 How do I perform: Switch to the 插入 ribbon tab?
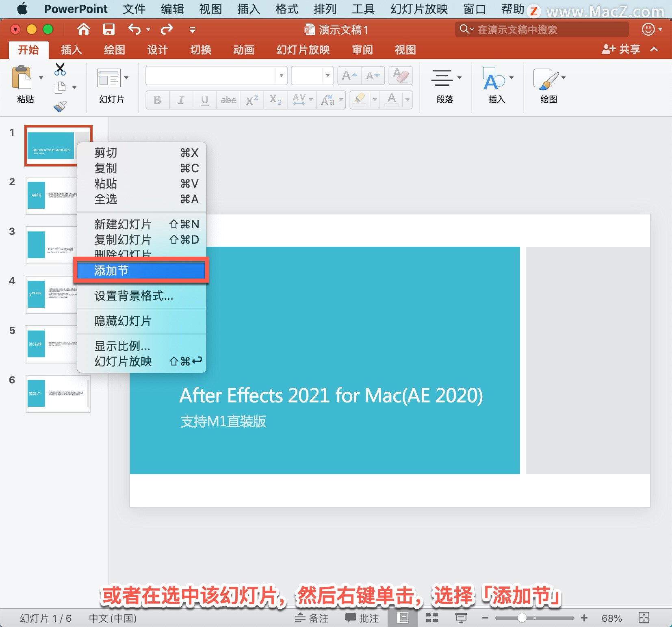point(72,50)
